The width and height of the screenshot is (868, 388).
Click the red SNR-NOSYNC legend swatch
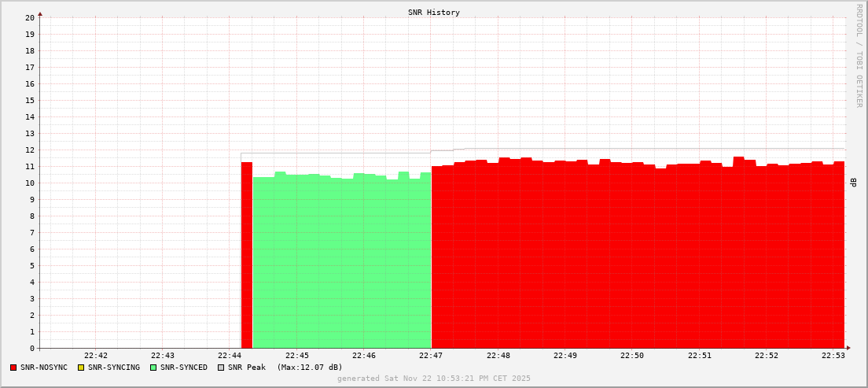click(x=13, y=368)
